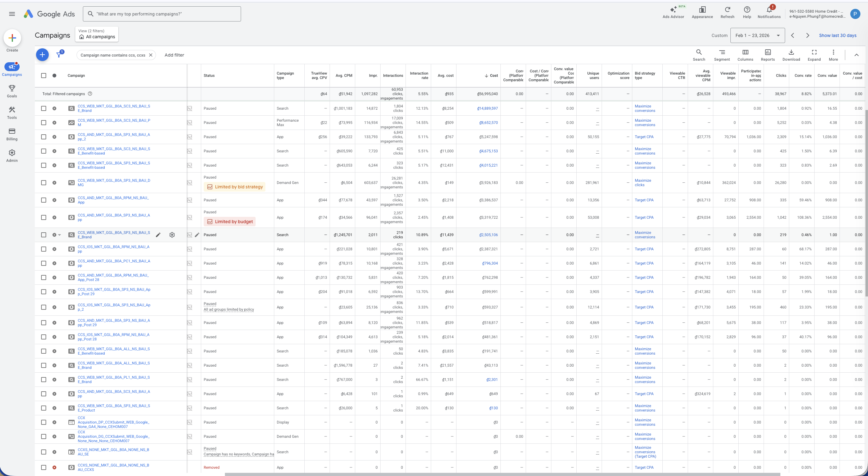Open Goals in the left navigation
The image size is (868, 476).
12,91
